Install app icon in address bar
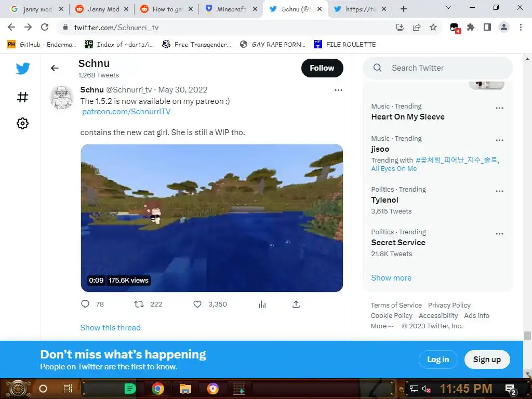Screen dimensions: 532x399 (x=400, y=27)
